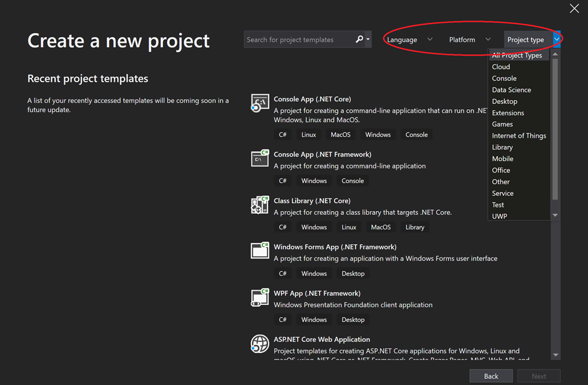The height and width of the screenshot is (385, 588).
Task: Select All Project Types in dropdown list
Action: coord(519,55)
